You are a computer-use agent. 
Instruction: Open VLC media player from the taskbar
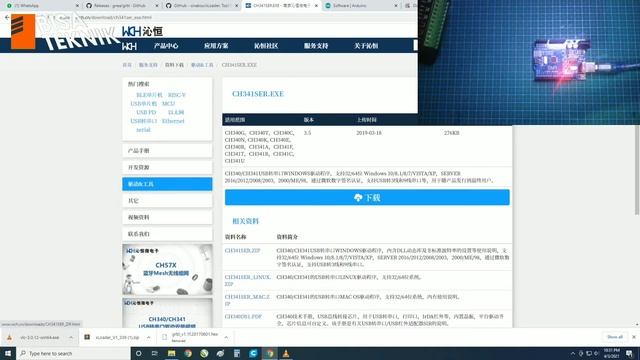(286, 353)
